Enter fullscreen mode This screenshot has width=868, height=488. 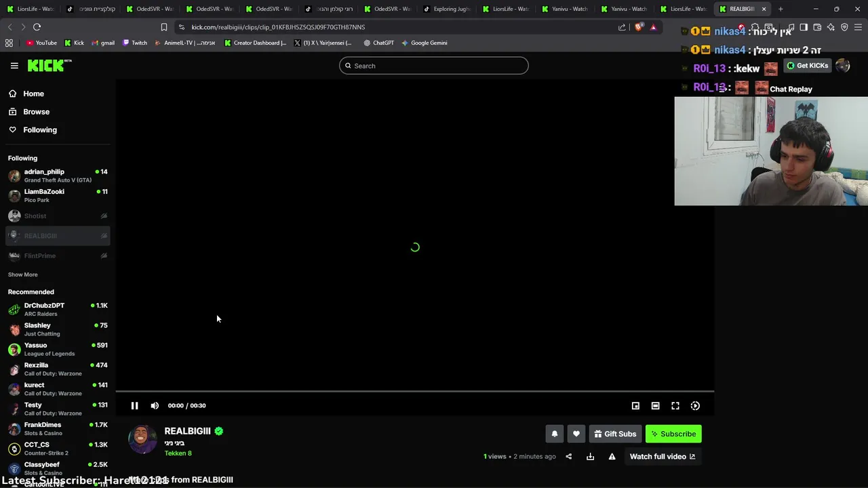[x=675, y=405]
